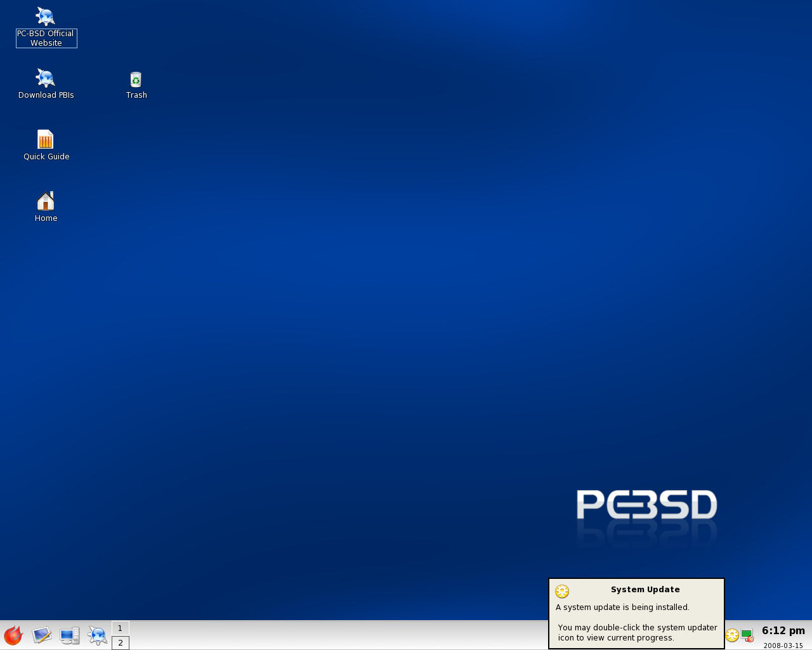The height and width of the screenshot is (650, 812).
Task: Click the network monitor tray icon
Action: point(747,635)
